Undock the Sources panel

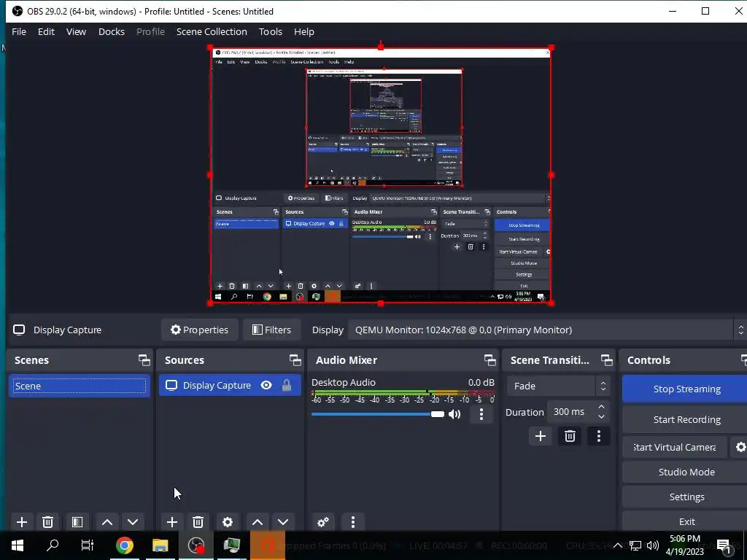pyautogui.click(x=295, y=360)
